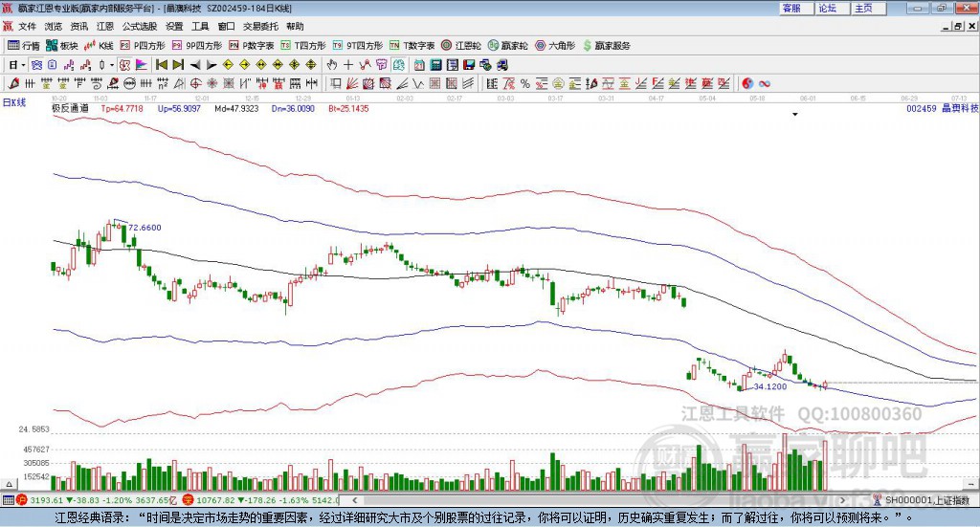Click the bottom-left up-arrow panel expander
This screenshot has height=527, width=980.
click(9, 484)
